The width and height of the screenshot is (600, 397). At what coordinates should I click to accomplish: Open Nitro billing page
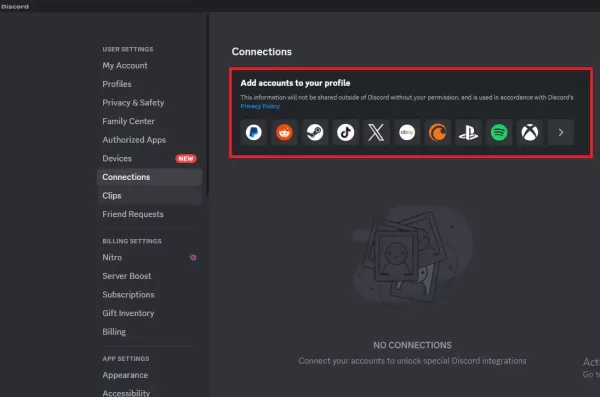tap(150, 257)
